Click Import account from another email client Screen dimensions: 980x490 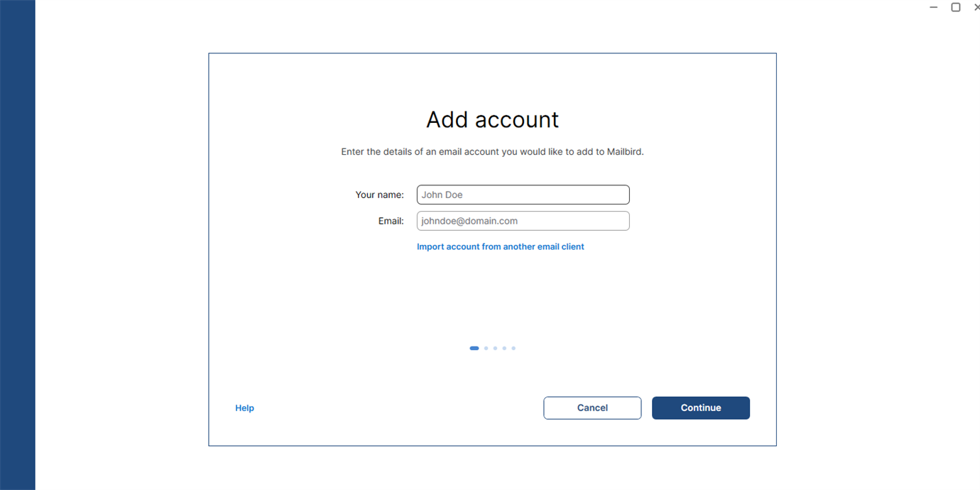point(500,246)
